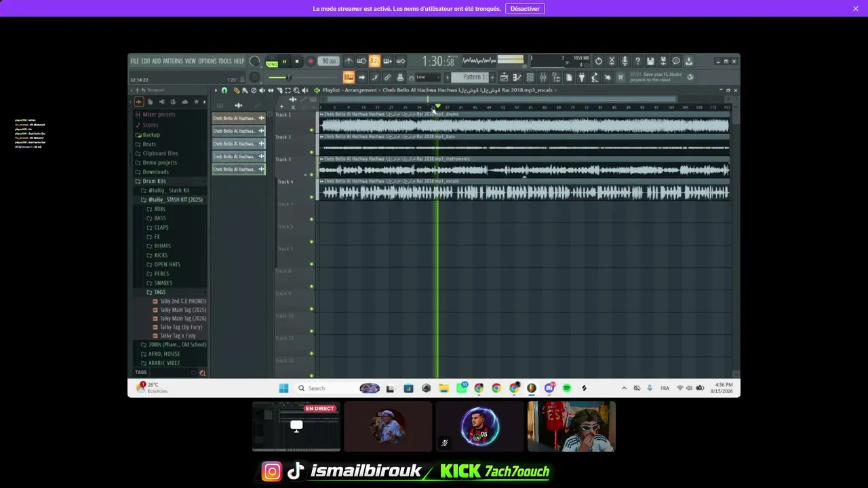Toggle wait for input before recording

[361, 62]
